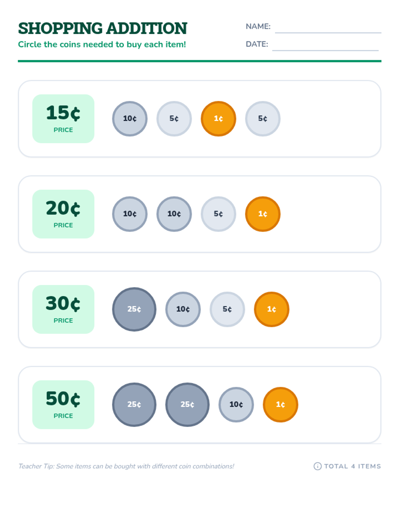Select the 10¢ coin in the 50¢ row
399x532 pixels.
pos(236,405)
